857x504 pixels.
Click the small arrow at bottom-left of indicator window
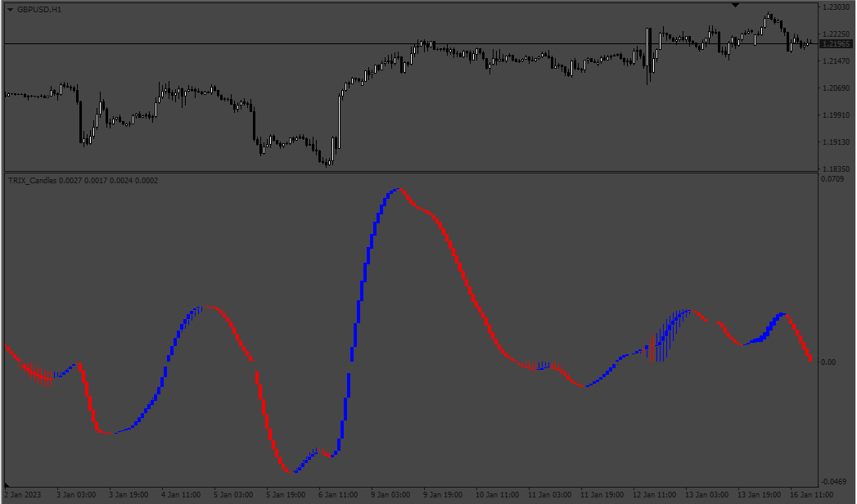7,484
